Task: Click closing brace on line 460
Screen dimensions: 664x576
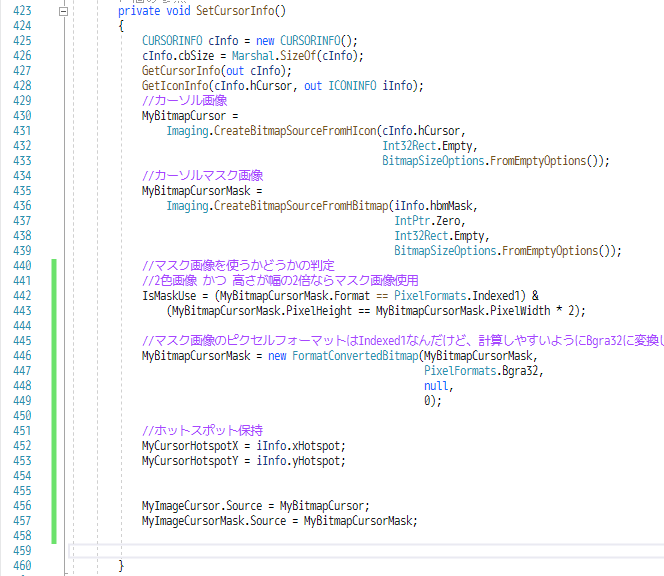Action: (121, 566)
